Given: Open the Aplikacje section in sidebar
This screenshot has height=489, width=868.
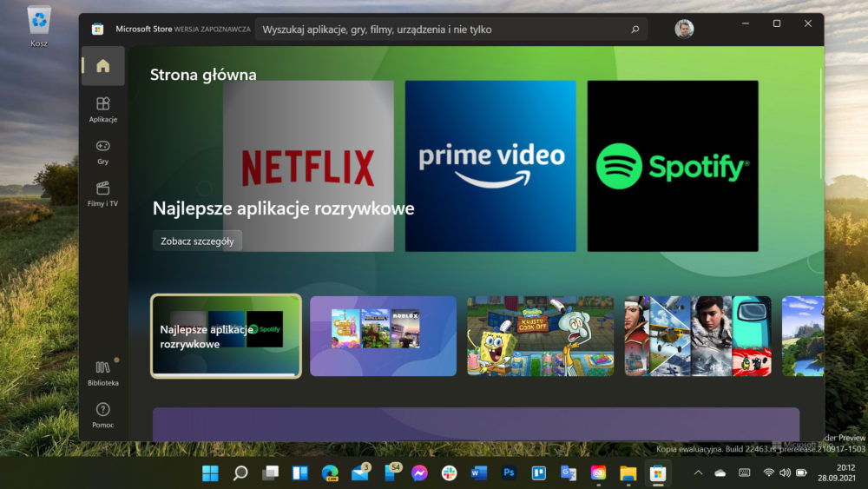Looking at the screenshot, I should [103, 109].
